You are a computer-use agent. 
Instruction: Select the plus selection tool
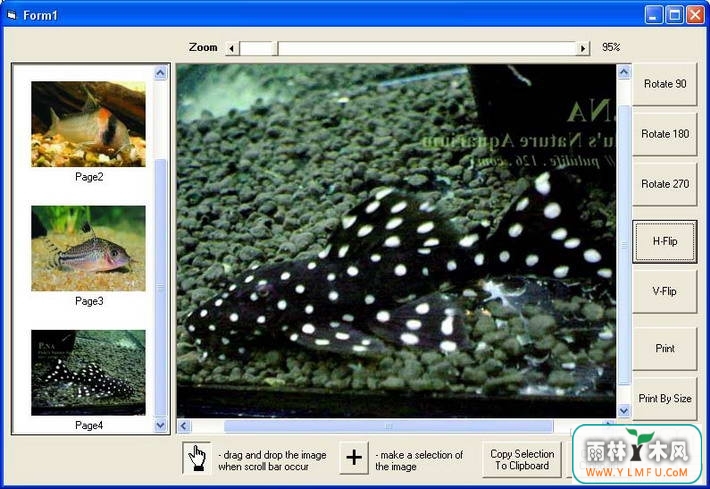click(x=354, y=458)
